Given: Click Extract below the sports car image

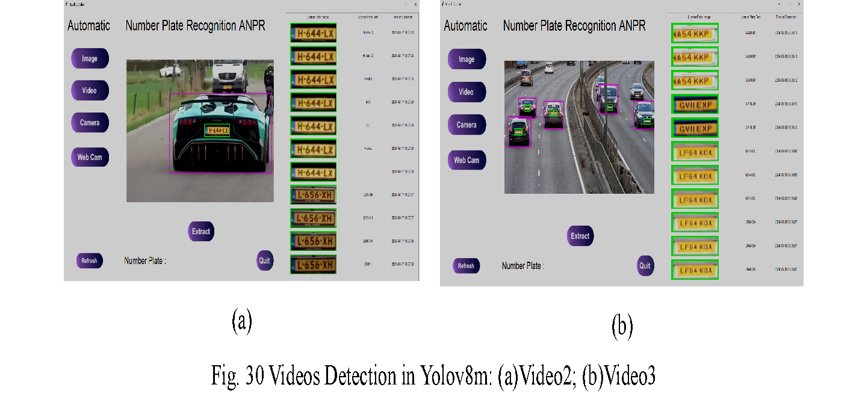Looking at the screenshot, I should pyautogui.click(x=201, y=232).
